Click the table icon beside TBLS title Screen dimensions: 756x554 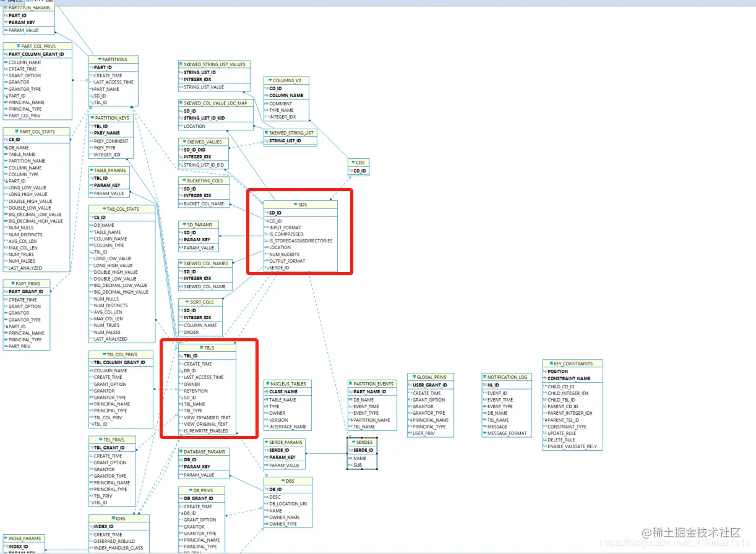click(x=201, y=348)
